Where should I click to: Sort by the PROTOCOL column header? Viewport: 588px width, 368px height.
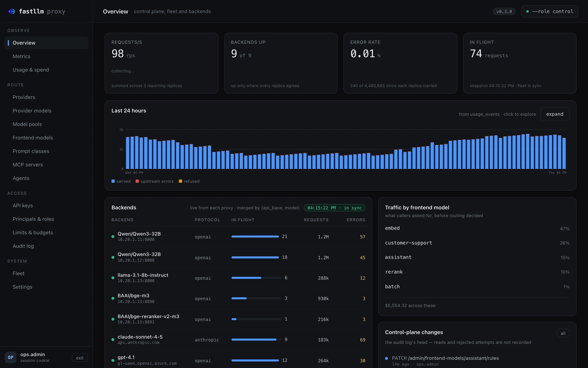point(207,220)
